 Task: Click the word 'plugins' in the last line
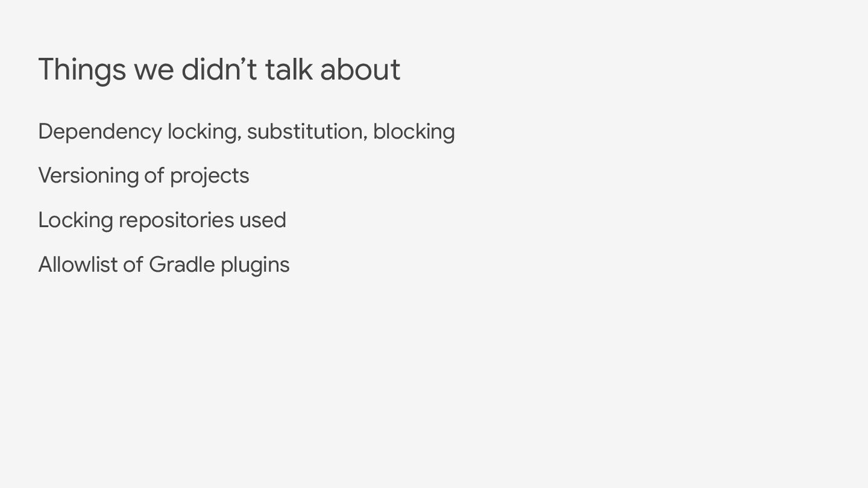255,266
